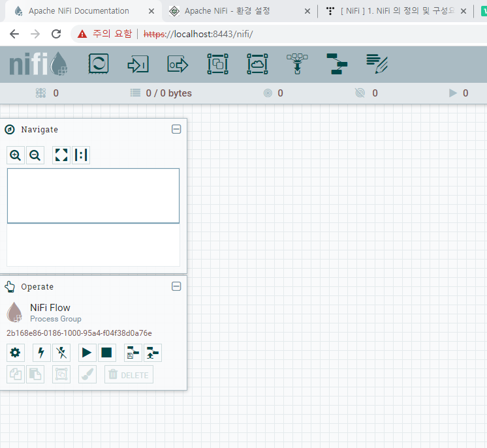The height and width of the screenshot is (448, 487).
Task: Reload the current page
Action: (56, 34)
